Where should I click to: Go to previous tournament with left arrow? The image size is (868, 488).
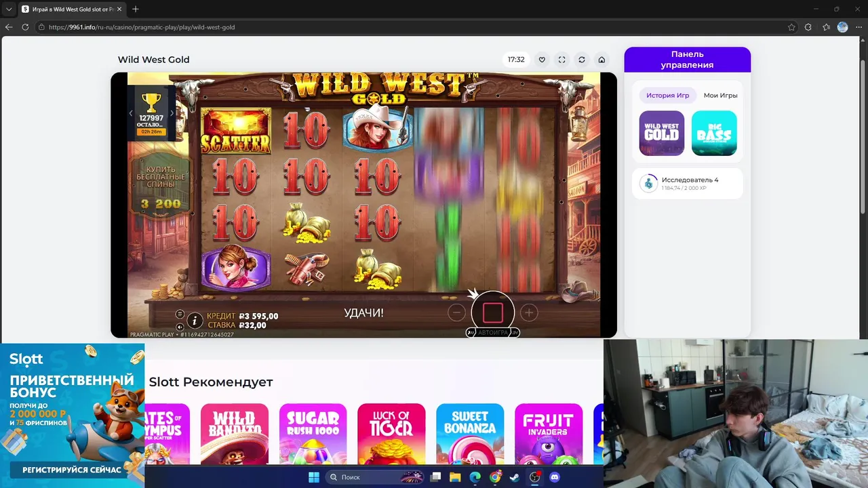click(x=131, y=113)
